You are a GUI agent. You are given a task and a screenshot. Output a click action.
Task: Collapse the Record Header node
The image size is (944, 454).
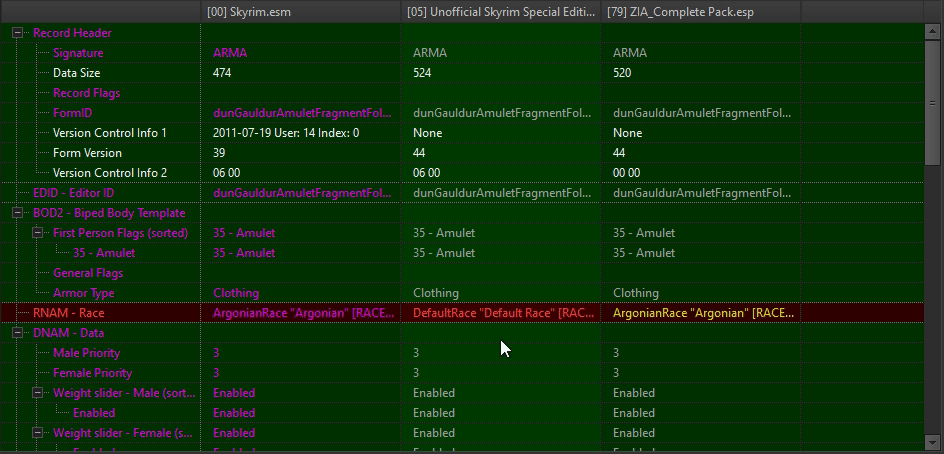click(x=17, y=33)
